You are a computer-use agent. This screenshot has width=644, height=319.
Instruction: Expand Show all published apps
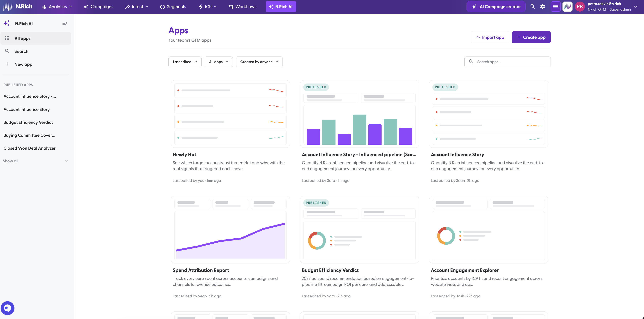35,161
